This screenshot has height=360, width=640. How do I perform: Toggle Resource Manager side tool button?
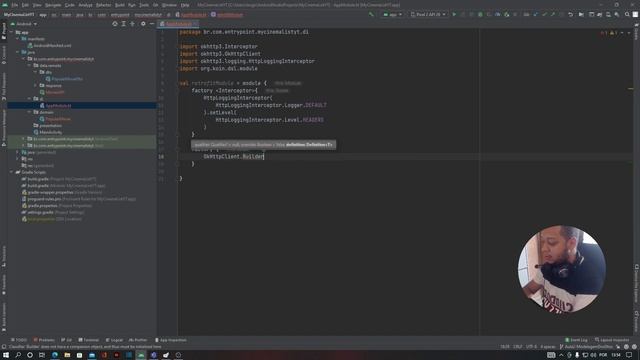coord(4,127)
